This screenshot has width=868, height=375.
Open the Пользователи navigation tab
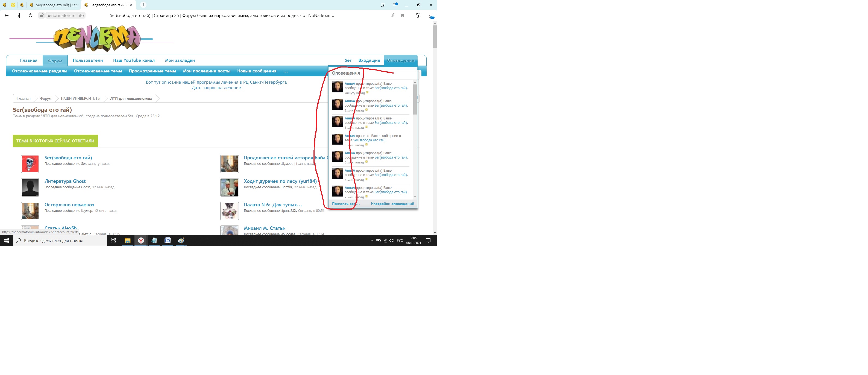(x=88, y=60)
